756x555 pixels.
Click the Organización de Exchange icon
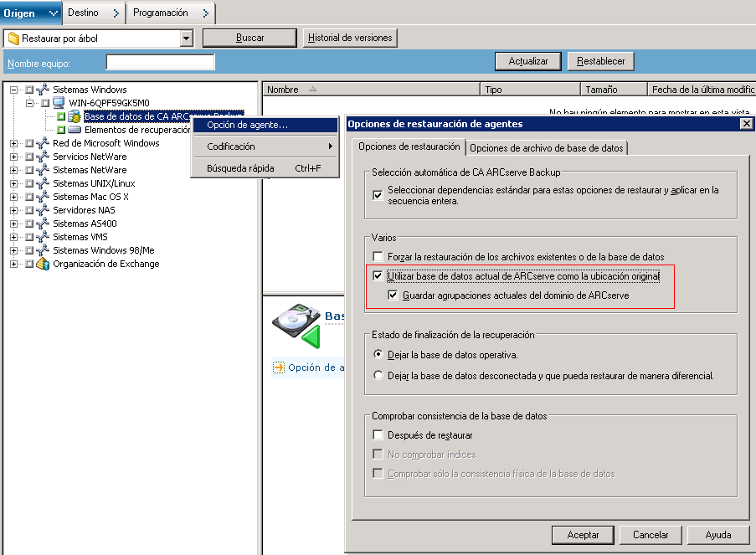point(43,264)
